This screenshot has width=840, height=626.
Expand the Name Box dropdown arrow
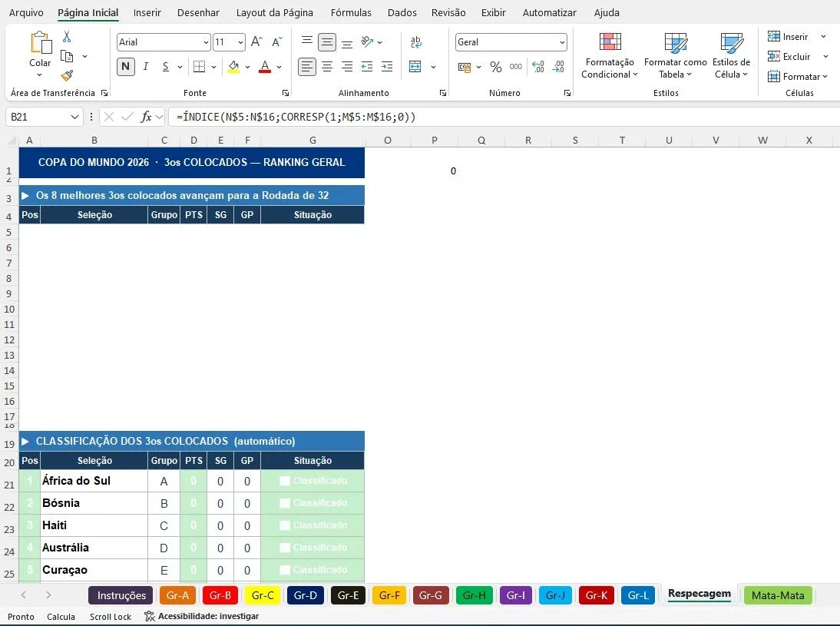pyautogui.click(x=74, y=117)
